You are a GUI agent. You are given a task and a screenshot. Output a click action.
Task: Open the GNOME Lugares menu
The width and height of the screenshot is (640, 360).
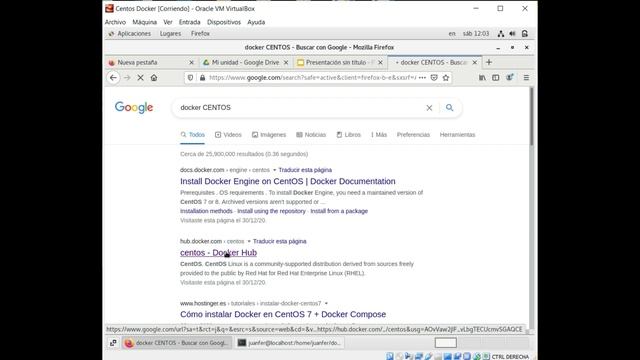[x=170, y=34]
